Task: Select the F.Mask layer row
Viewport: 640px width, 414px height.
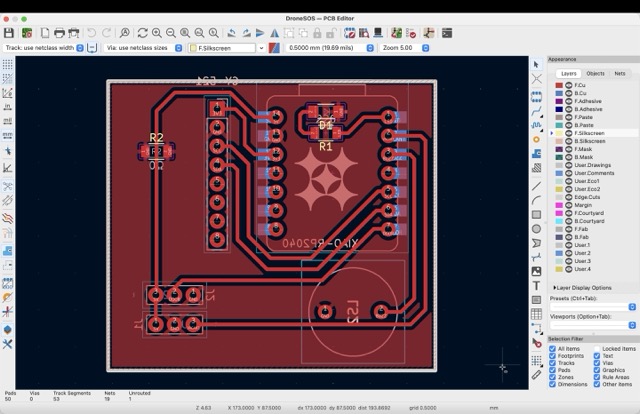Action: [593, 149]
